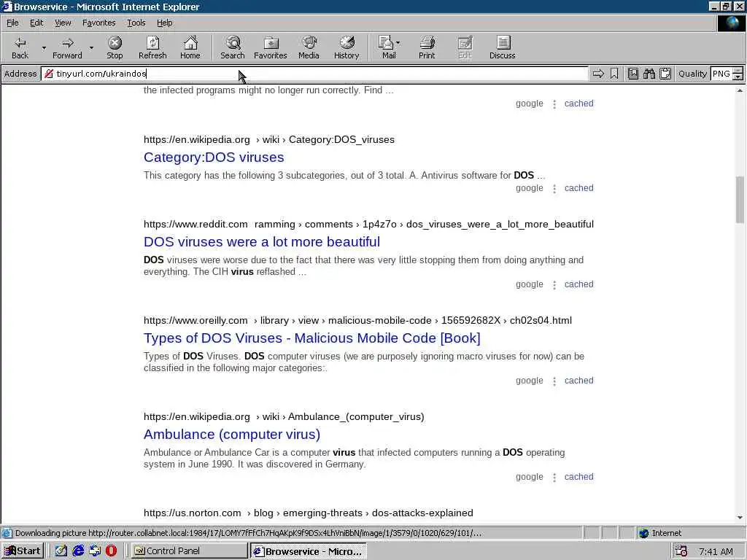Open the Search pane from the toolbar
The height and width of the screenshot is (560, 747).
[233, 47]
